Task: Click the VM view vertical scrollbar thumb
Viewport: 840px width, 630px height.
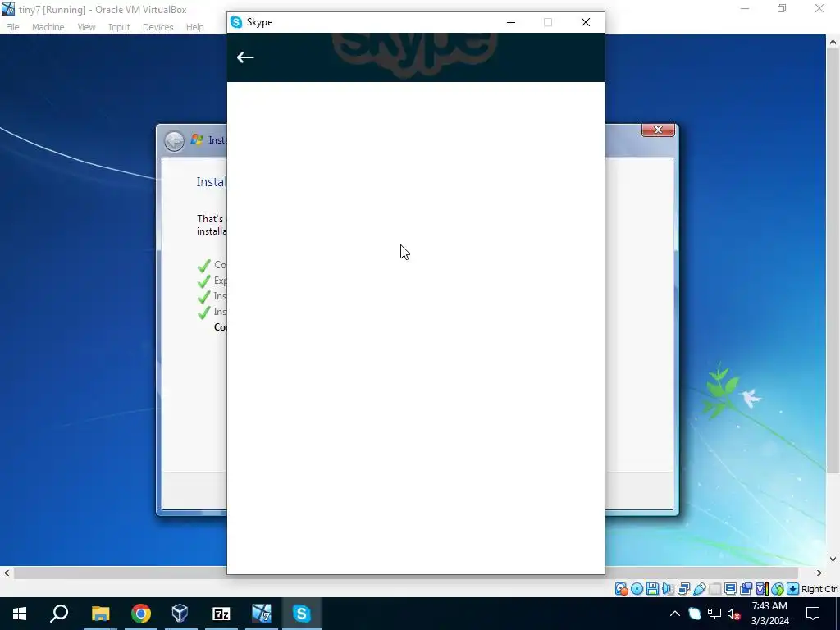Action: pos(833,261)
